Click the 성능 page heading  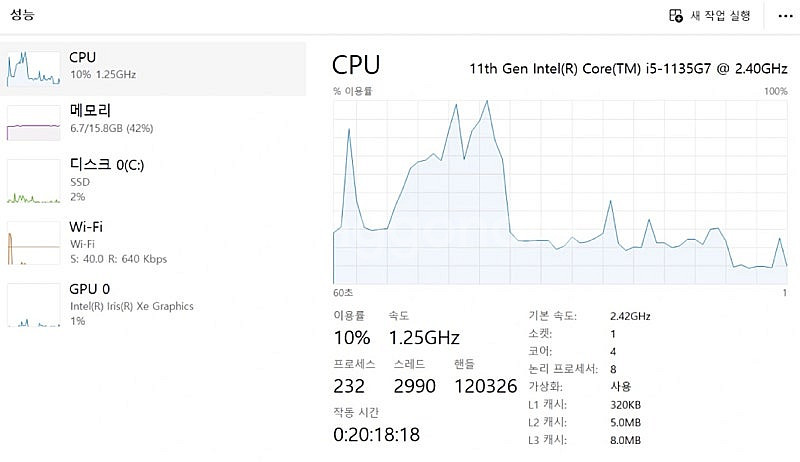22,14
